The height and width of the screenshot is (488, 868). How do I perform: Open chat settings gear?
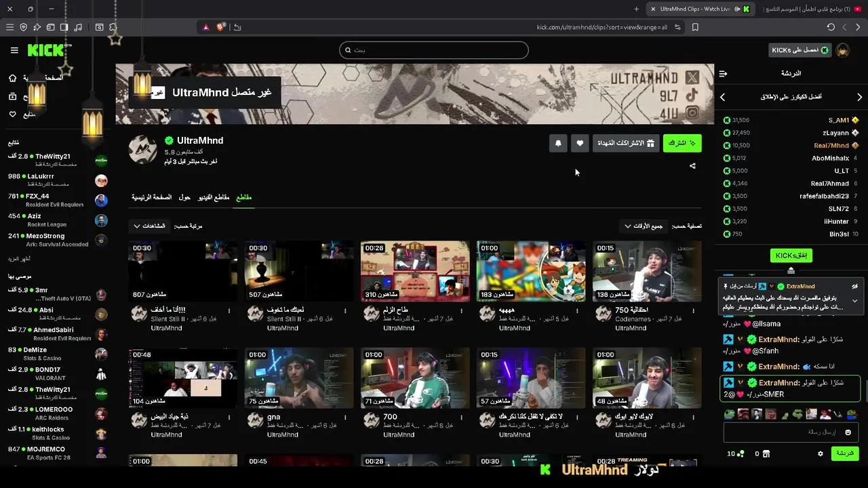[x=821, y=453]
